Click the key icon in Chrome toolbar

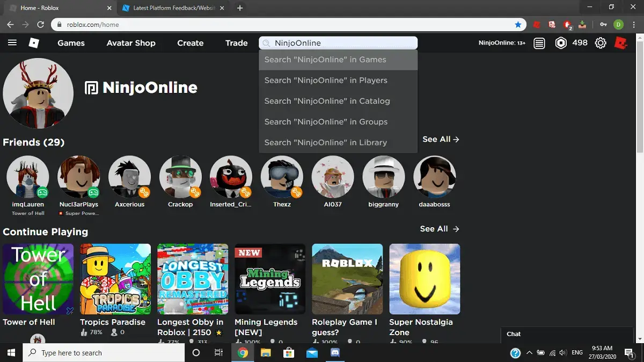tap(603, 24)
